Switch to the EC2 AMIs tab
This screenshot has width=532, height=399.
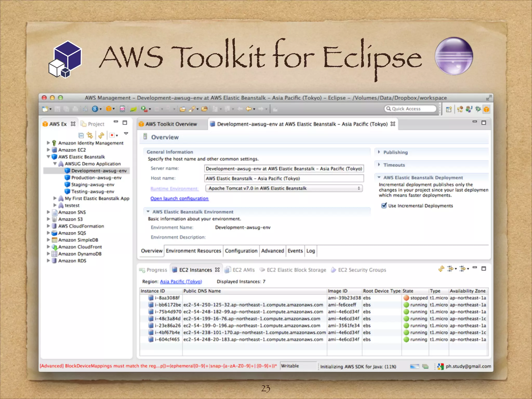click(240, 270)
